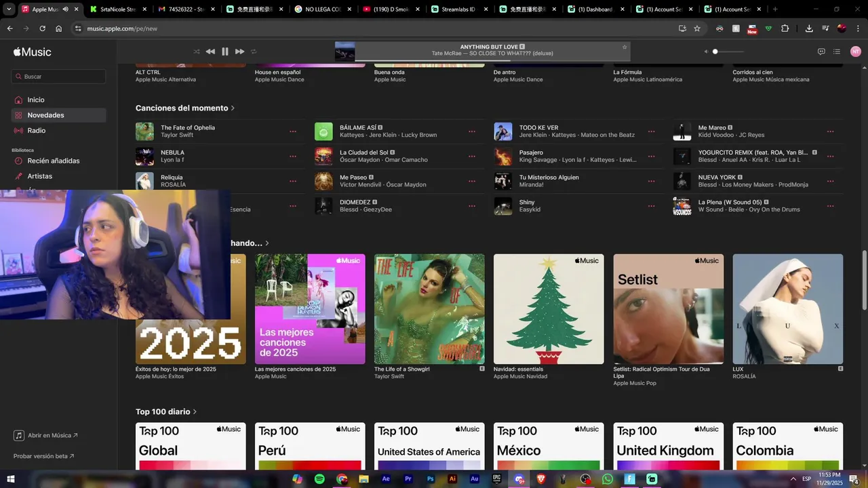Viewport: 868px width, 488px height.
Task: Play Pasajero song artwork
Action: click(x=503, y=157)
